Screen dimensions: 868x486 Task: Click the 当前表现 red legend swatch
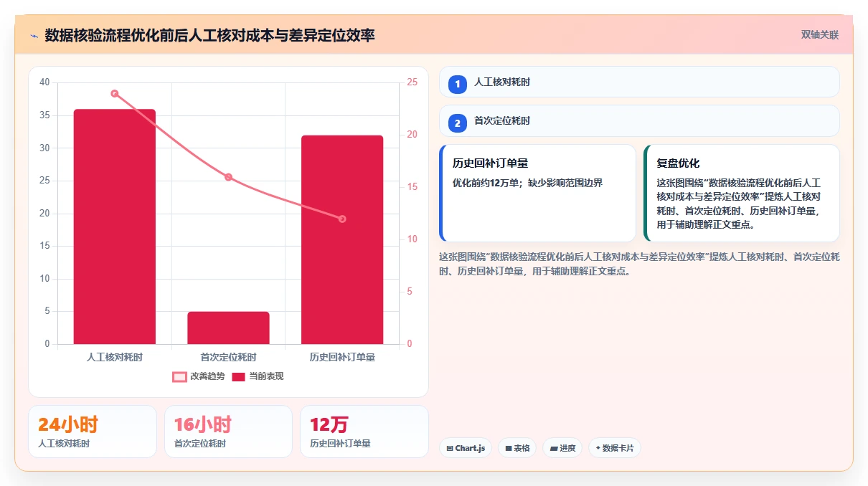[238, 376]
